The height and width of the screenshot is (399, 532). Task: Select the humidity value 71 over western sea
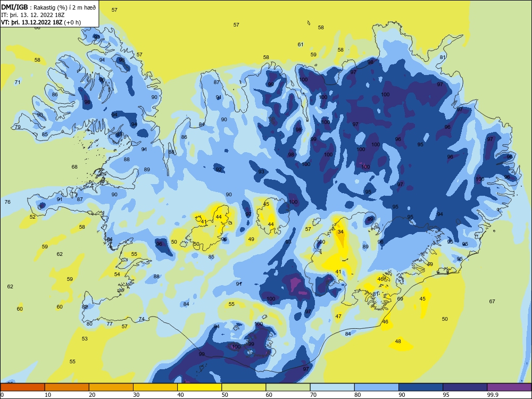point(18,82)
